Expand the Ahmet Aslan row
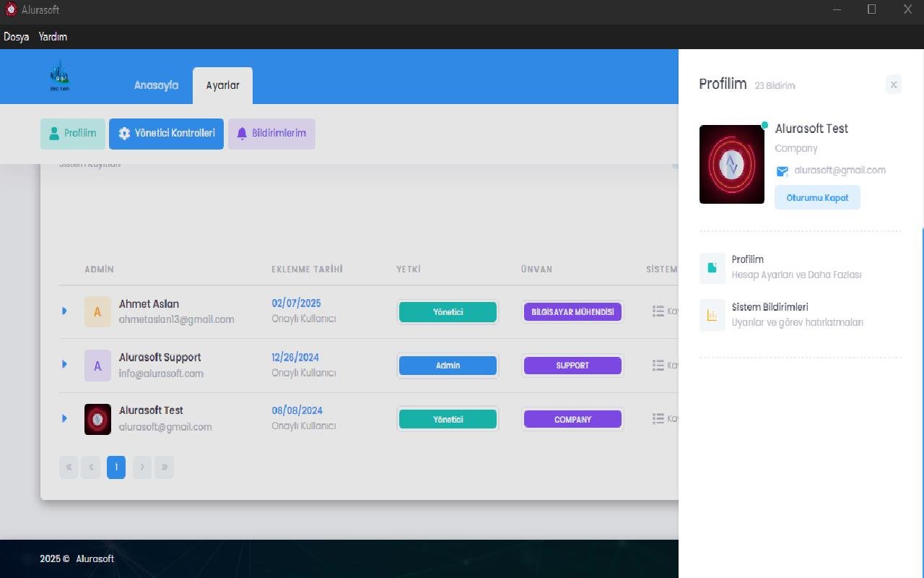 click(64, 311)
